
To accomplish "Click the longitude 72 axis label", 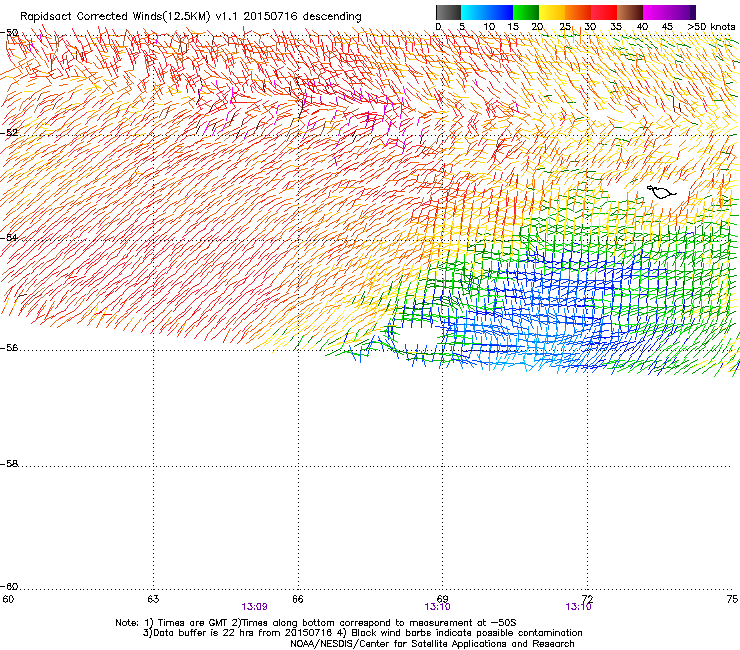I will pos(588,599).
